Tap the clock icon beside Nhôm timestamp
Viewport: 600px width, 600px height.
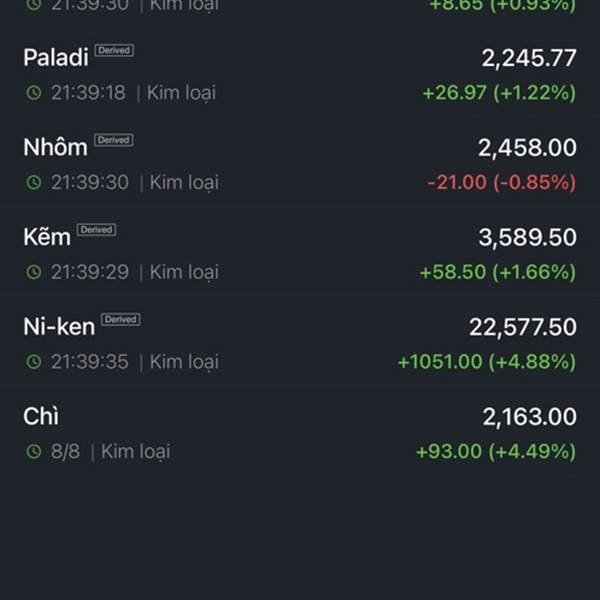click(x=34, y=182)
